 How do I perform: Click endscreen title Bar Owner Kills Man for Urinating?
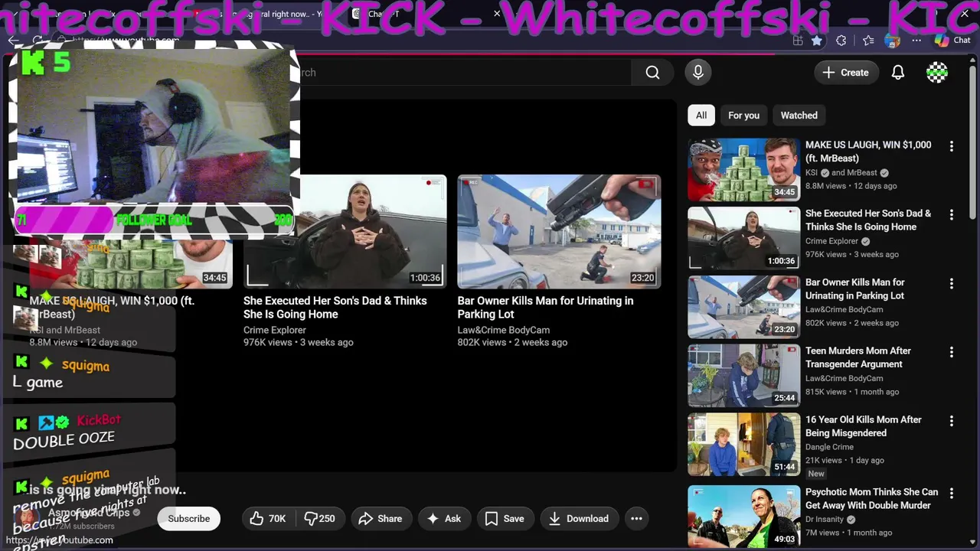point(545,308)
